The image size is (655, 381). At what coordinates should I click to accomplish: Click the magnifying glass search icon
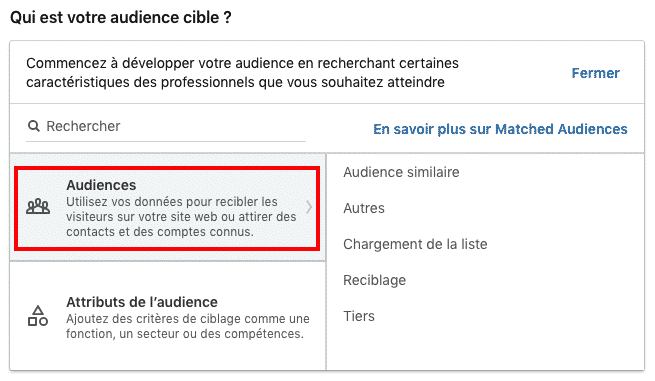pyautogui.click(x=33, y=126)
